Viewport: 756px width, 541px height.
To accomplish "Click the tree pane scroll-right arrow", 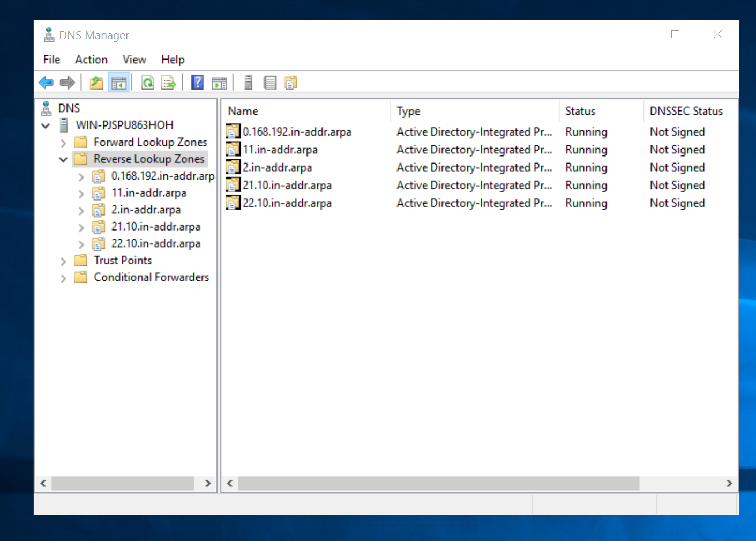I will pos(208,483).
